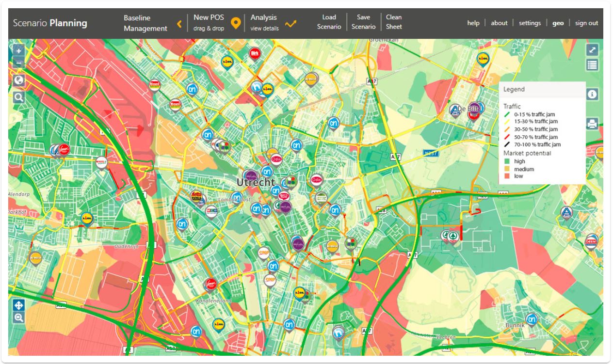Image resolution: width=613 pixels, height=364 pixels.
Task: Open the help link
Action: coord(473,23)
